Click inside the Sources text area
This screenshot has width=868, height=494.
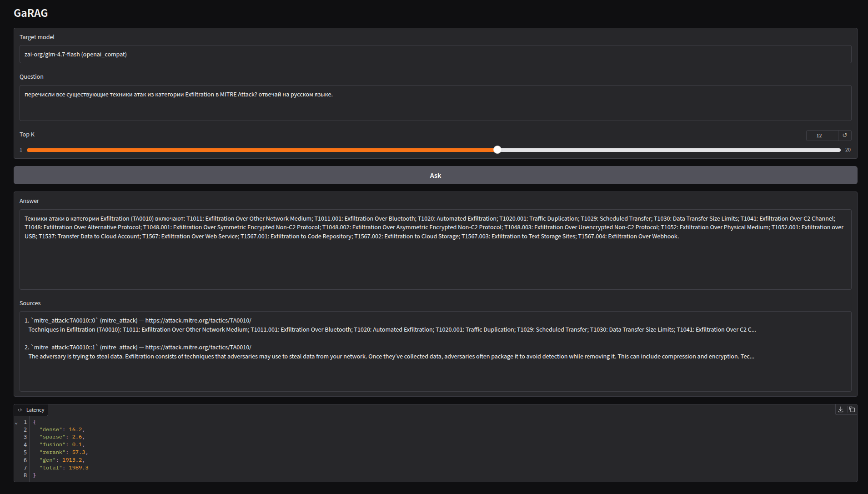tap(435, 351)
